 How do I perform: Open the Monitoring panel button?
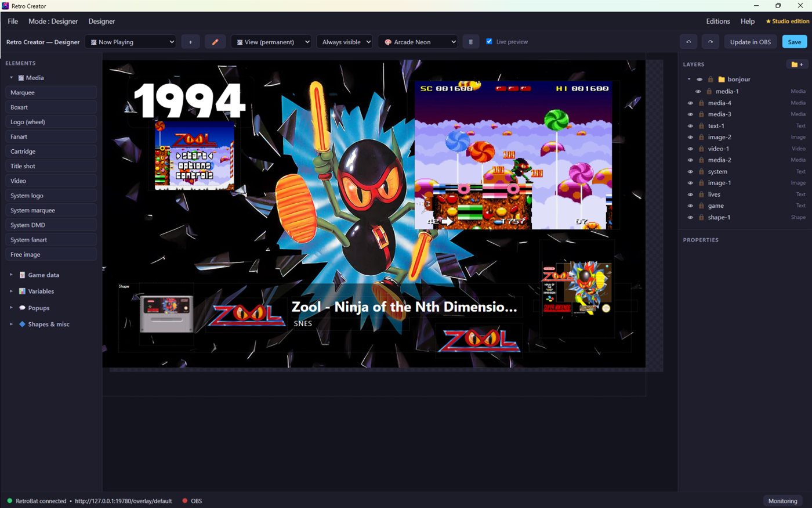pos(782,501)
